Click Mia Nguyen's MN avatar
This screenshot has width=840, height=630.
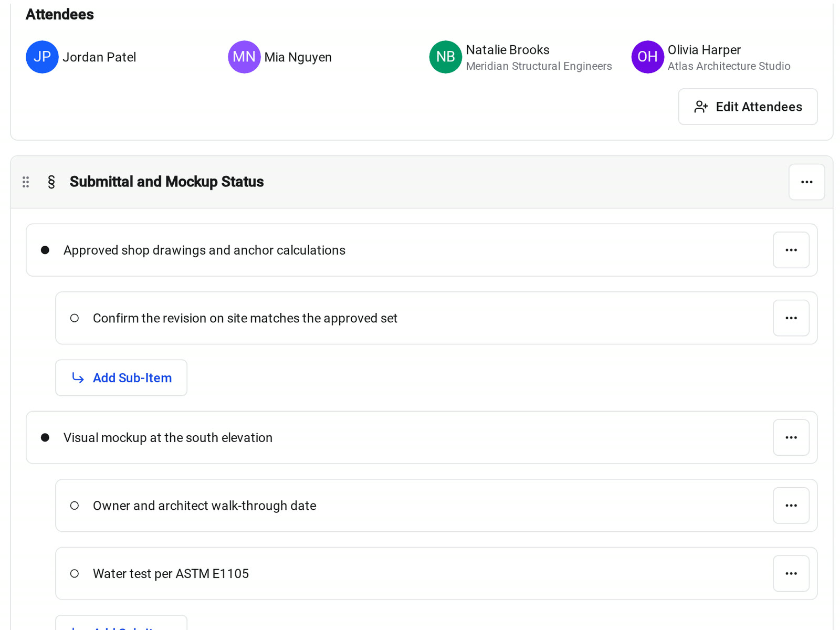click(x=244, y=57)
